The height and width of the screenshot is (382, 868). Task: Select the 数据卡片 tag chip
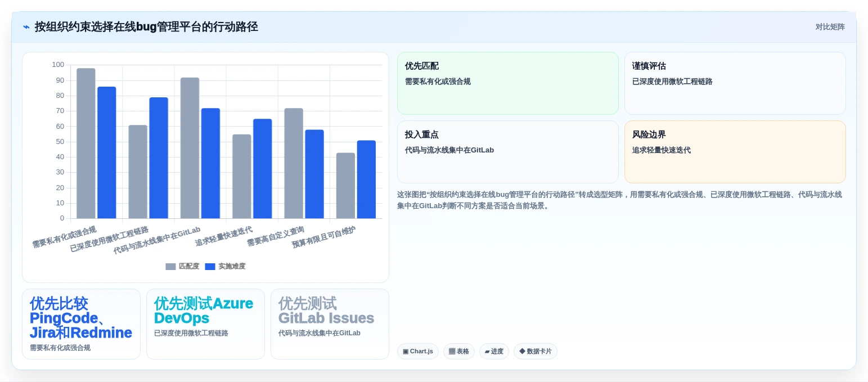pyautogui.click(x=535, y=351)
